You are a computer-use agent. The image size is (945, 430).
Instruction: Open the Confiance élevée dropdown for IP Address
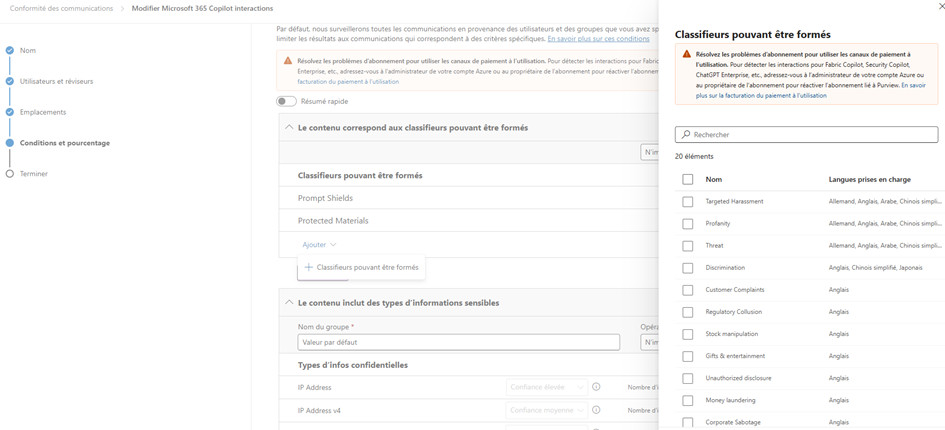click(544, 387)
